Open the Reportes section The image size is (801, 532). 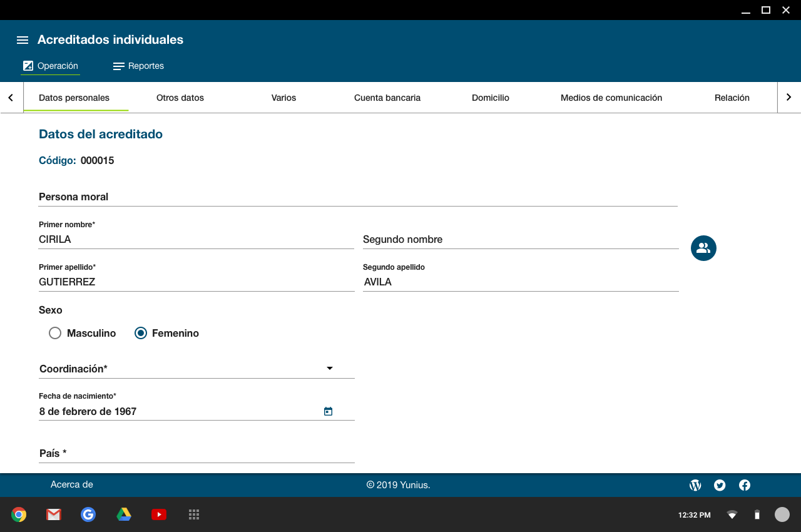(x=138, y=66)
